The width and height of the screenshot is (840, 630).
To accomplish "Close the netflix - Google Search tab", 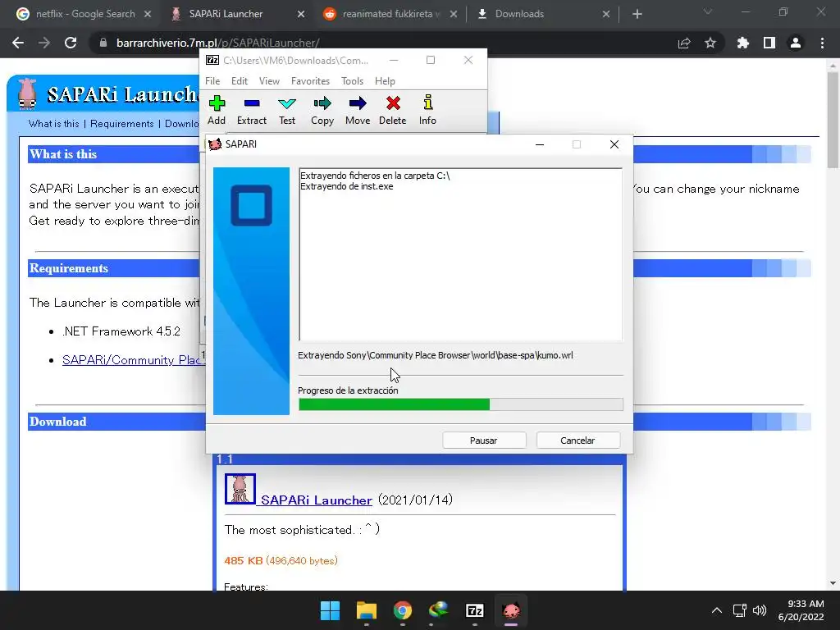I will [x=148, y=14].
